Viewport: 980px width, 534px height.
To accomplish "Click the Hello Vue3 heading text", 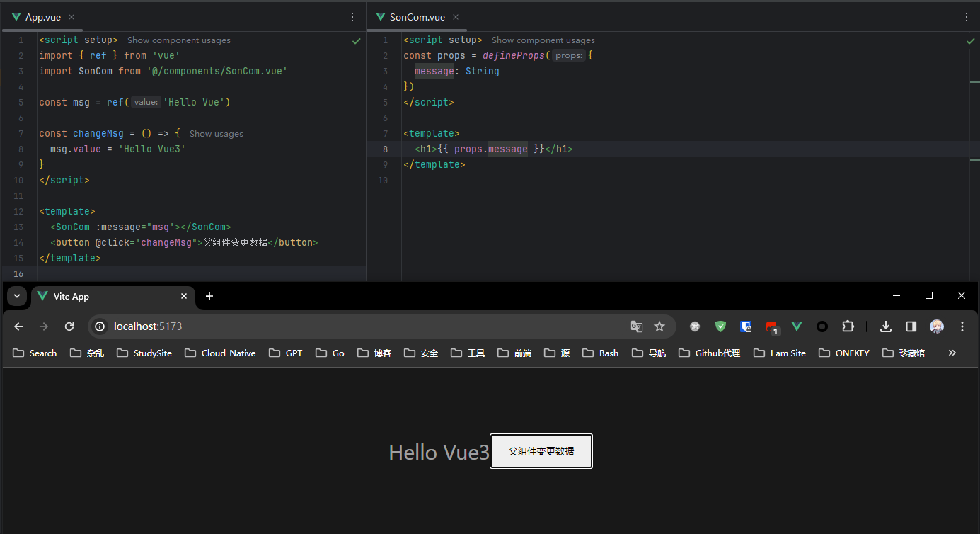I will 439,452.
